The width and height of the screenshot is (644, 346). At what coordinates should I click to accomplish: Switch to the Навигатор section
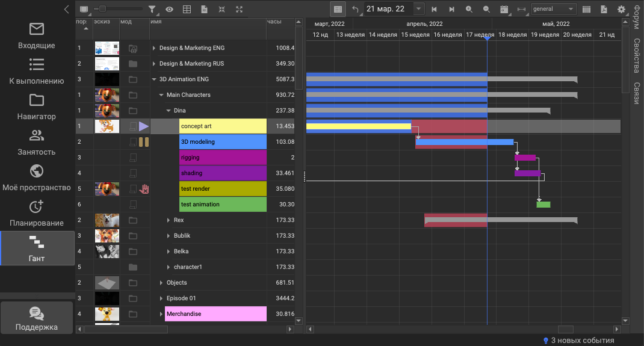37,107
